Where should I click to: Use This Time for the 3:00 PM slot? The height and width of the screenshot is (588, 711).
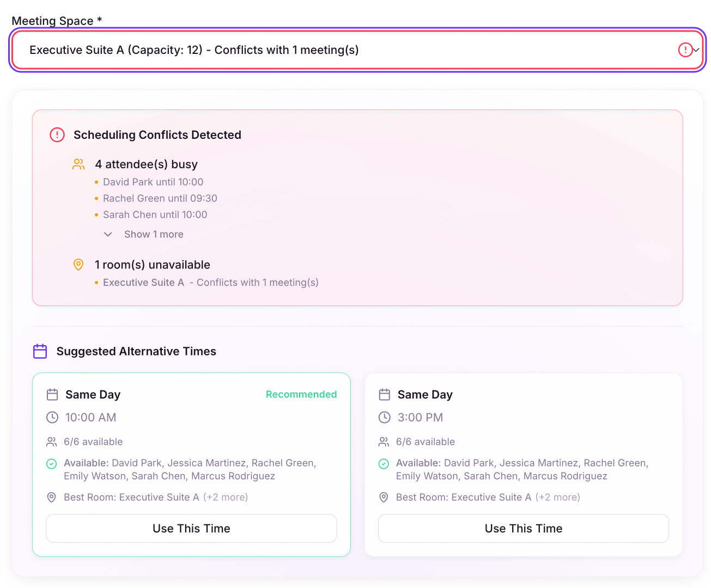[x=523, y=528]
